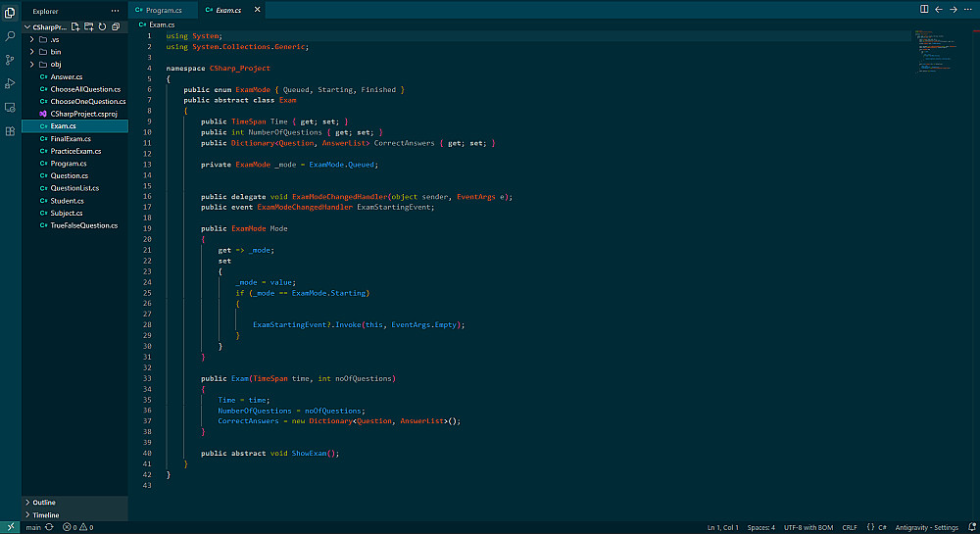This screenshot has height=534, width=980.
Task: Open the Extensions view
Action: coord(10,130)
